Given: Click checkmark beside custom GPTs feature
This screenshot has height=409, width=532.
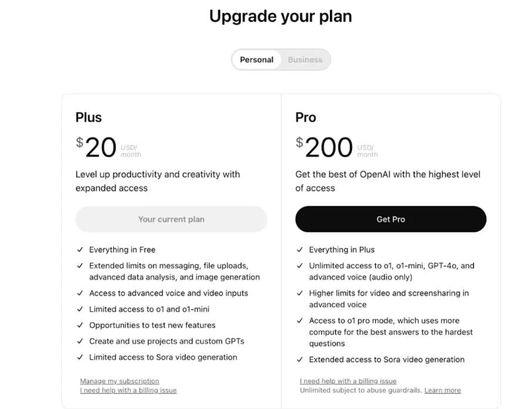Looking at the screenshot, I should [80, 341].
